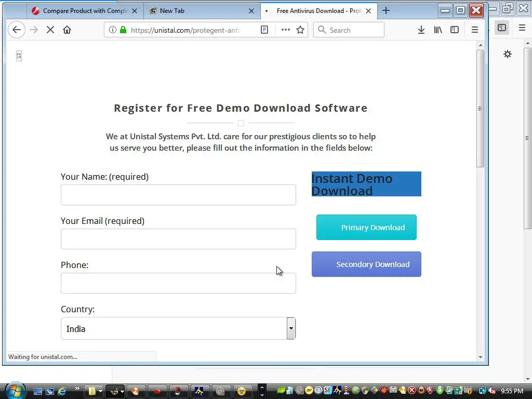The width and height of the screenshot is (532, 399).
Task: Click the taskbar scroll-up arrow
Action: pos(262,387)
